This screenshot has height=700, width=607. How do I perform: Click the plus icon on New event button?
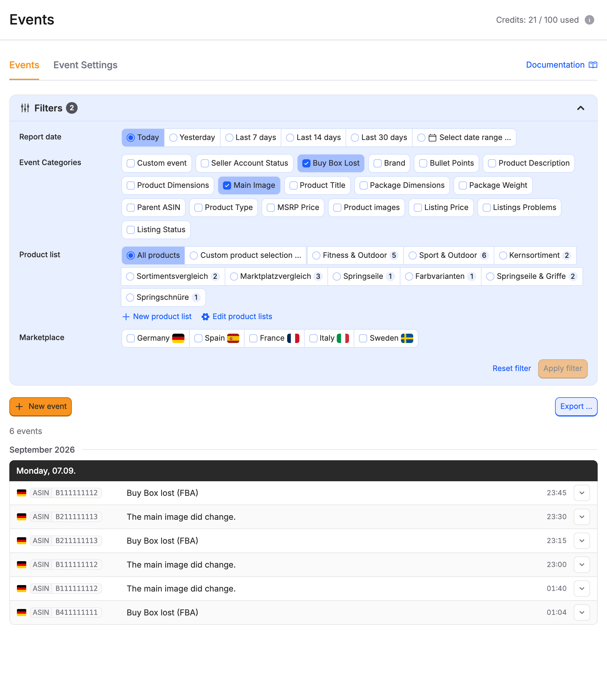point(20,407)
